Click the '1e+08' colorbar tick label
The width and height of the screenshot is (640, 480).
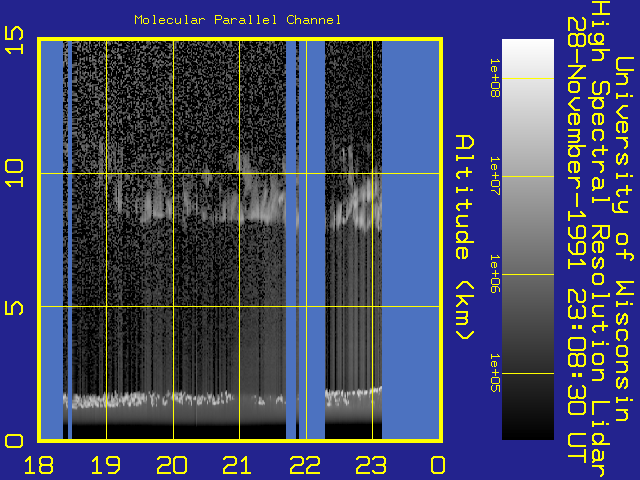click(x=495, y=78)
